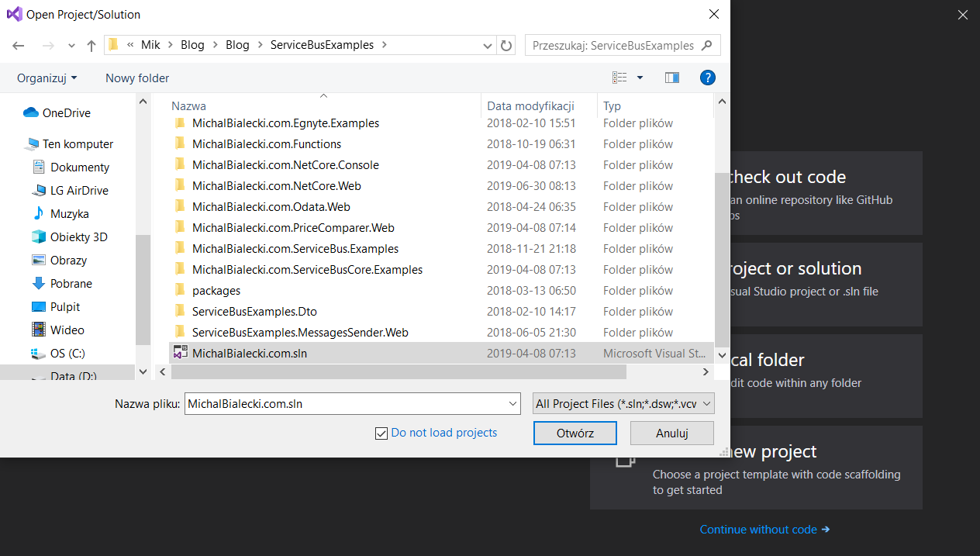The image size is (980, 556).
Task: Click the new project icon in start window
Action: click(x=625, y=459)
